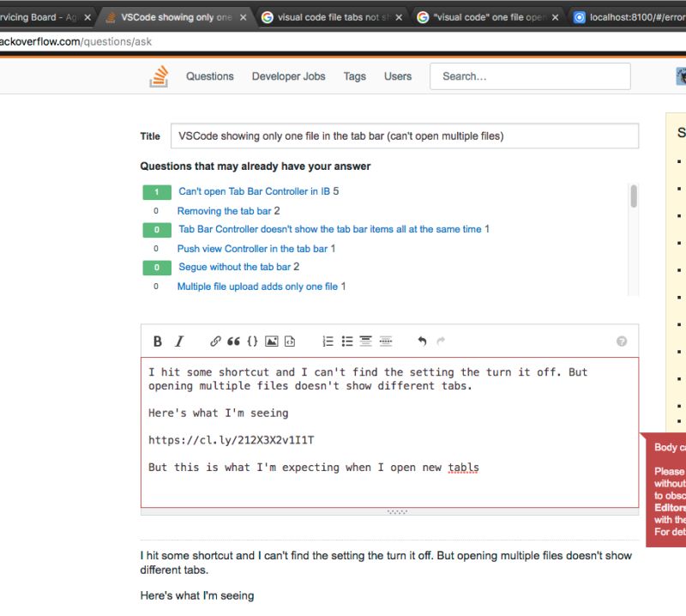Image resolution: width=686 pixels, height=616 pixels.
Task: Click the cl.ly URL text in editor
Action: [x=231, y=440]
